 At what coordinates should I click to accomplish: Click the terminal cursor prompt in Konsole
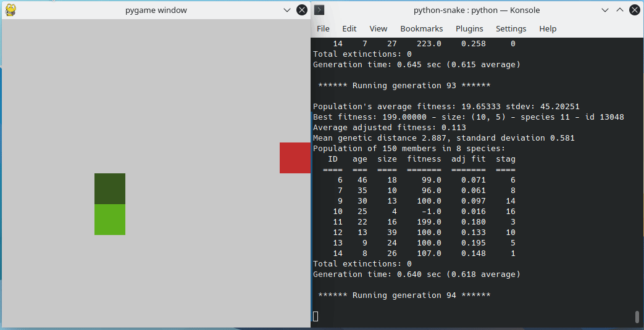click(316, 316)
